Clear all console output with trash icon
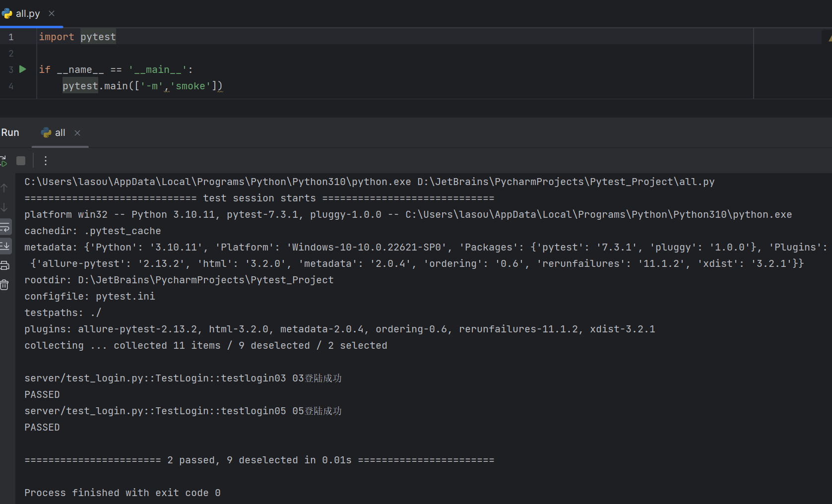 4,285
